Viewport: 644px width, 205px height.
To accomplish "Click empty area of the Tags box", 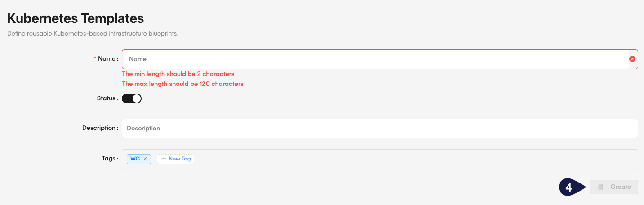I will coord(404,159).
